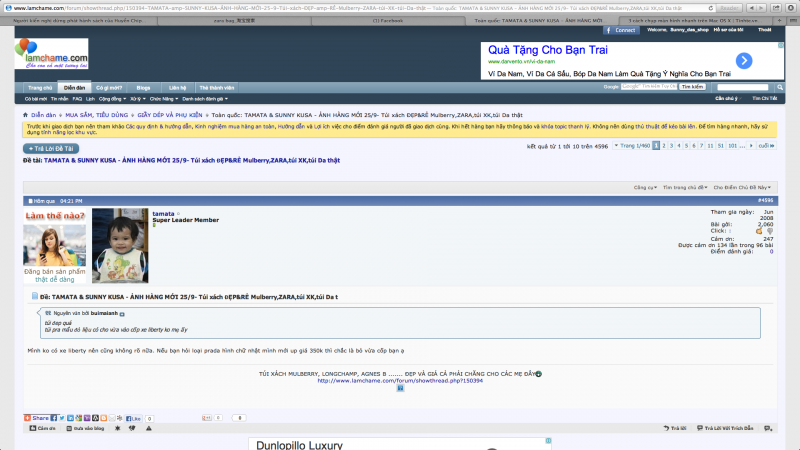Open 'Cho Điểm Chủ Đề Này' dropdown
The width and height of the screenshot is (800, 450).
point(742,187)
